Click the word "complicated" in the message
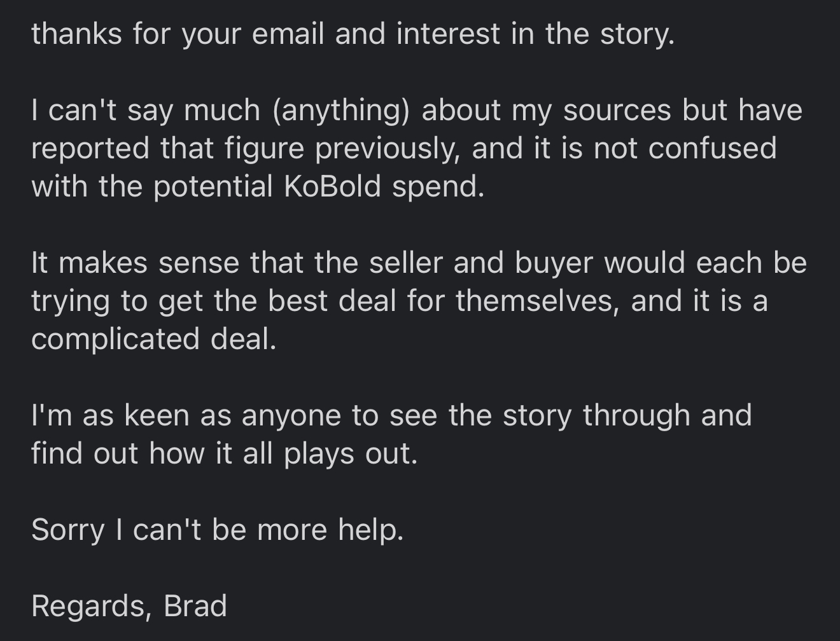This screenshot has height=641, width=840. point(115,338)
